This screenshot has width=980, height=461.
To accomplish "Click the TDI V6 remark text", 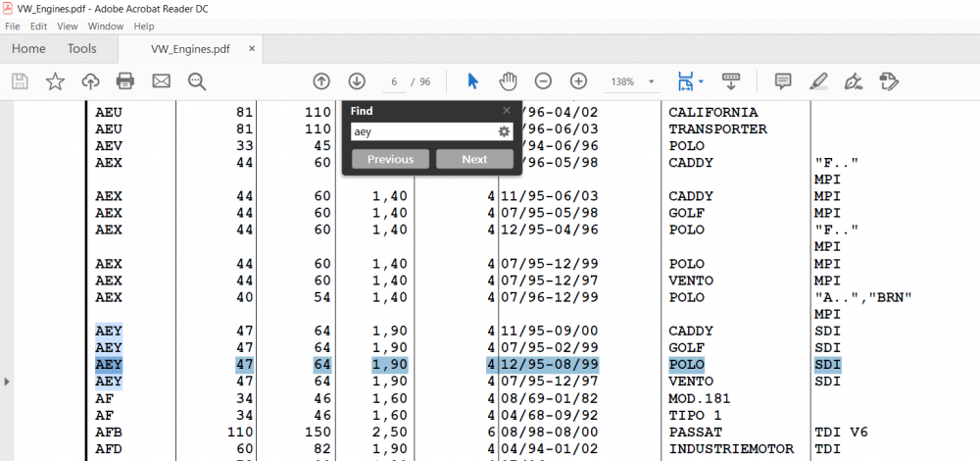I will click(x=841, y=433).
